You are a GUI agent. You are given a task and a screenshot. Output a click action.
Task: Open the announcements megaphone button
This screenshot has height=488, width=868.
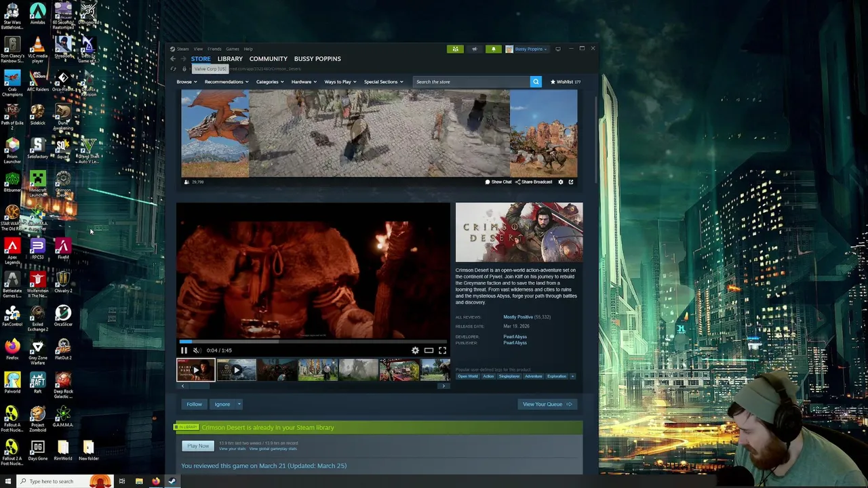pos(474,49)
